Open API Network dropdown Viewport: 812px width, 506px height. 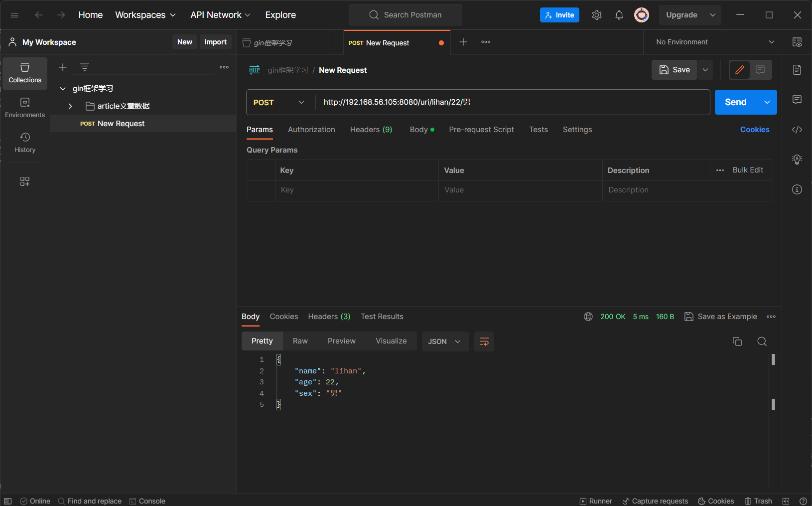pos(220,15)
